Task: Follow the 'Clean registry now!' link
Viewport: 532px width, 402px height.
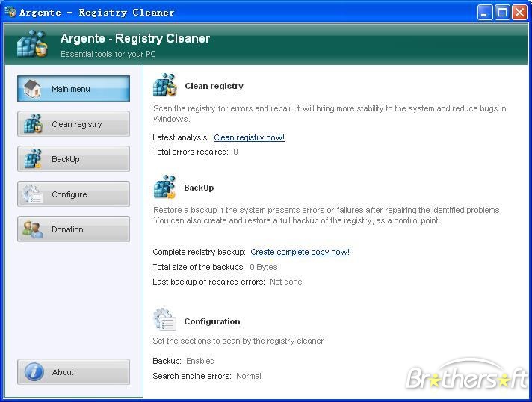Action: pos(249,137)
